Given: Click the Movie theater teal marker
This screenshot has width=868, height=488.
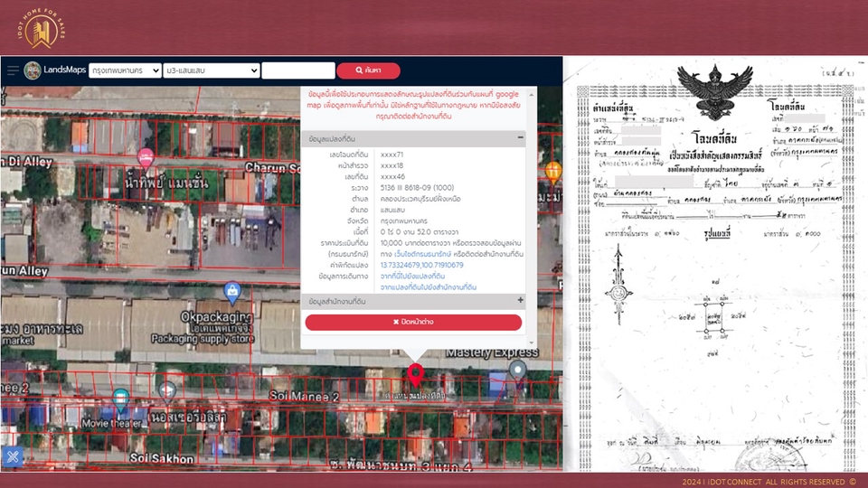Looking at the screenshot, I should point(120,399).
